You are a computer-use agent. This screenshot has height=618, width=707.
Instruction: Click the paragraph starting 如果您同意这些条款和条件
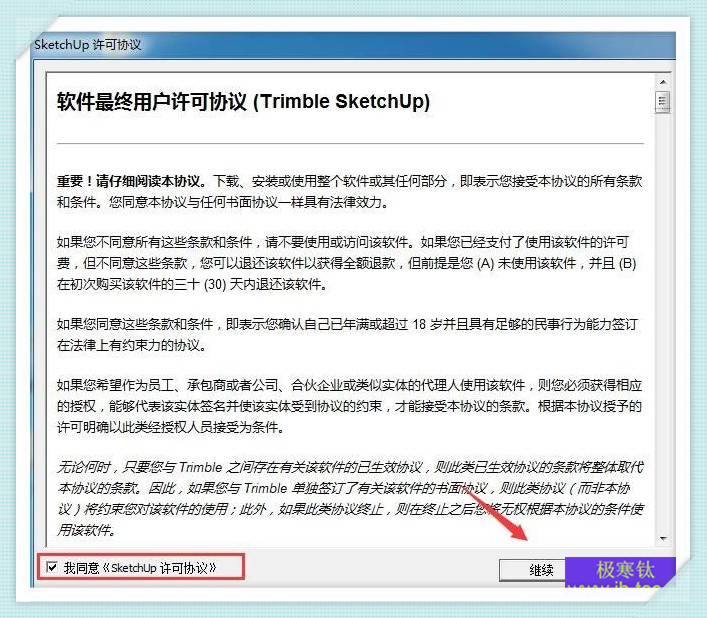pyautogui.click(x=347, y=334)
